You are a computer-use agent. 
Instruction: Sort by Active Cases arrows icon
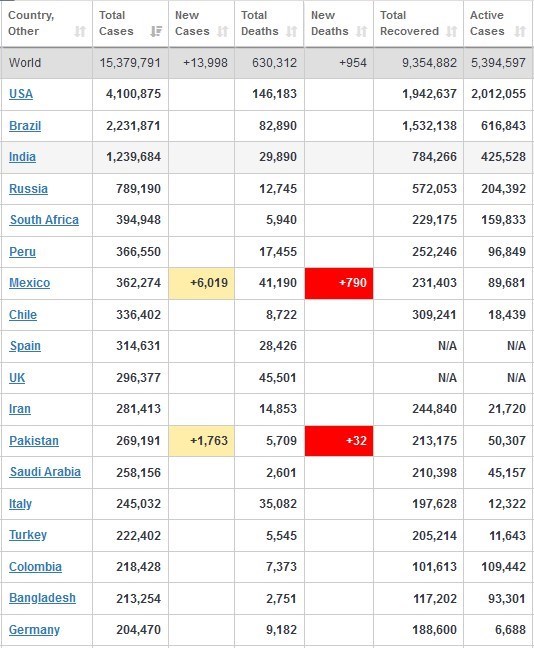pyautogui.click(x=520, y=31)
